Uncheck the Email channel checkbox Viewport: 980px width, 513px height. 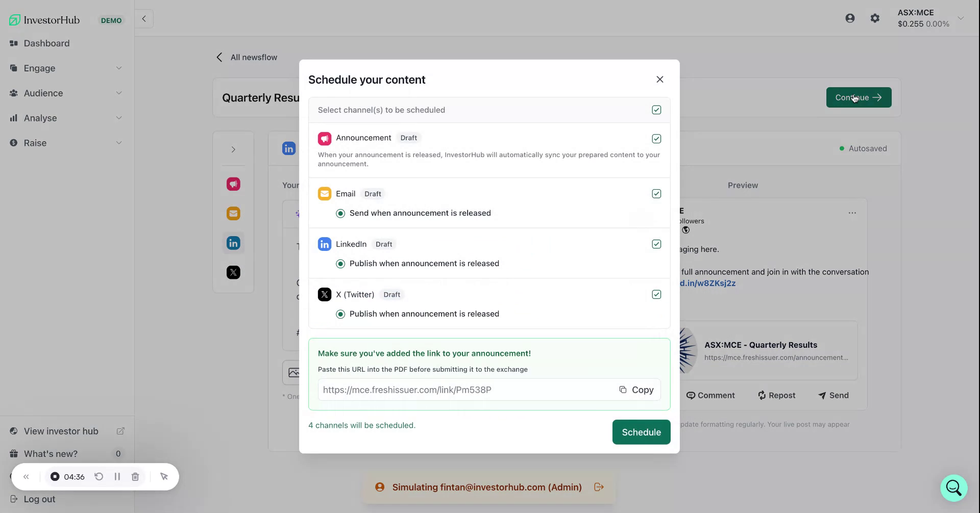click(x=656, y=193)
